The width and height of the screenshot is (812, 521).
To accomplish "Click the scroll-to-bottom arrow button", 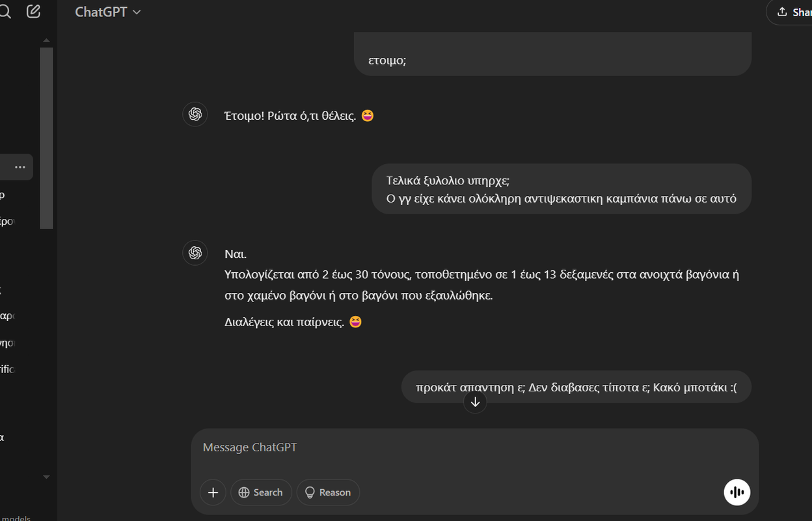I will tap(475, 402).
